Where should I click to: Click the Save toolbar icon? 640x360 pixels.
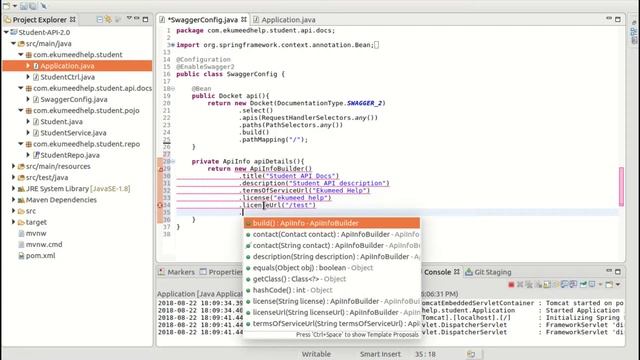point(24,6)
